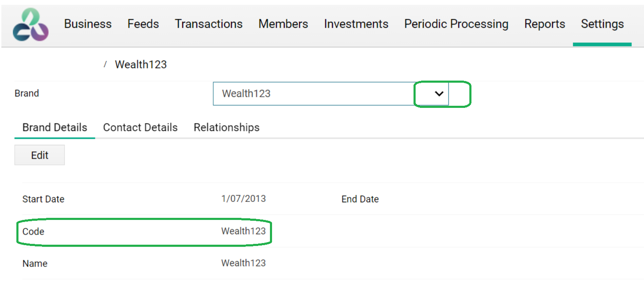644x285 pixels.
Task: Click the Code value Wealth123
Action: 243,231
